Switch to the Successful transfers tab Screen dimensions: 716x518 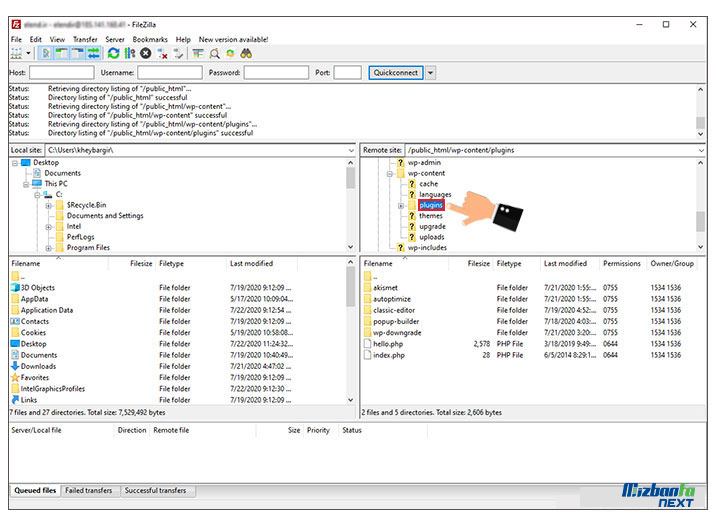point(155,491)
